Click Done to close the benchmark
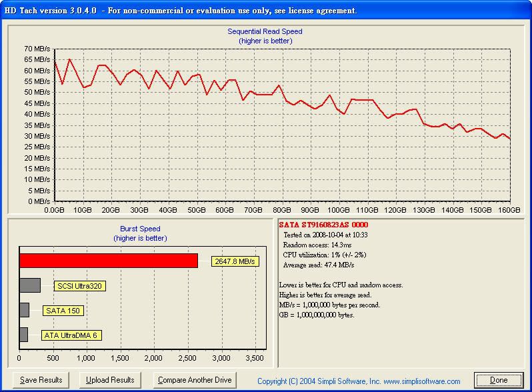This screenshot has width=532, height=392. 499,380
